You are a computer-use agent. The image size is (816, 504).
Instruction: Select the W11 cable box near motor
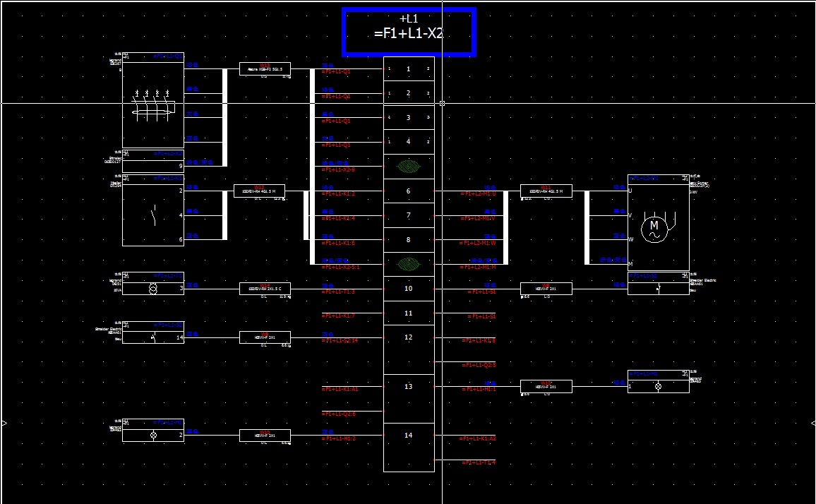pyautogui.click(x=546, y=191)
